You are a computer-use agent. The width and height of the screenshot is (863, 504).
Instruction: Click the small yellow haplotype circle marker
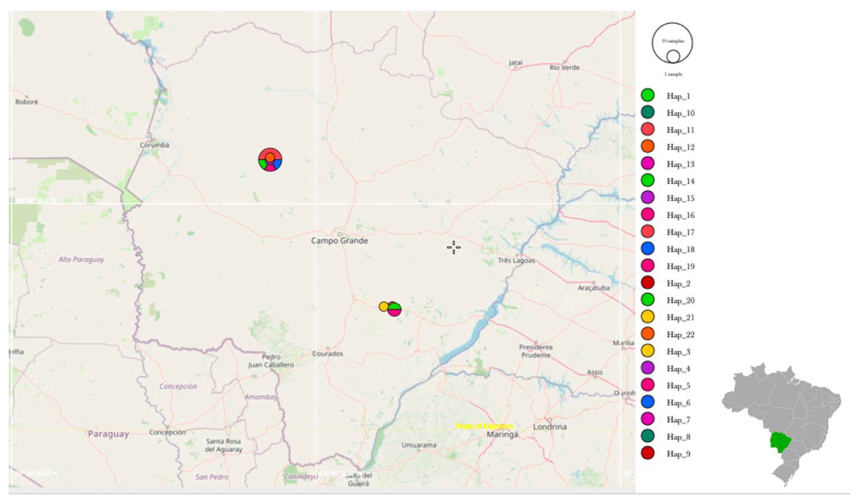pos(383,307)
